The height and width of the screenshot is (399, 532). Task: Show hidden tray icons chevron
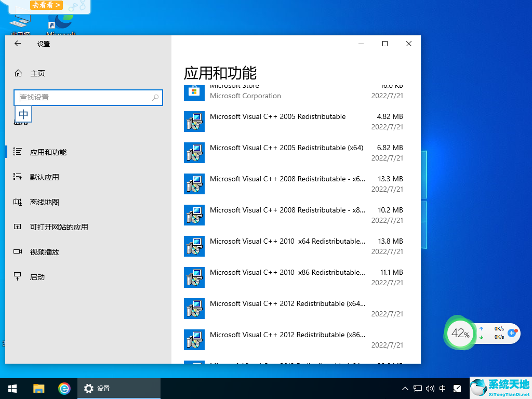point(405,388)
